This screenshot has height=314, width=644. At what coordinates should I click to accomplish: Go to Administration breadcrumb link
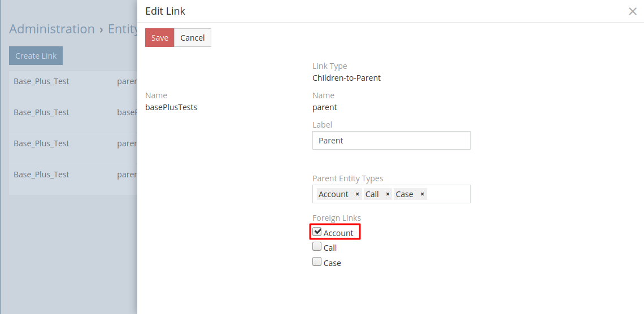point(52,29)
